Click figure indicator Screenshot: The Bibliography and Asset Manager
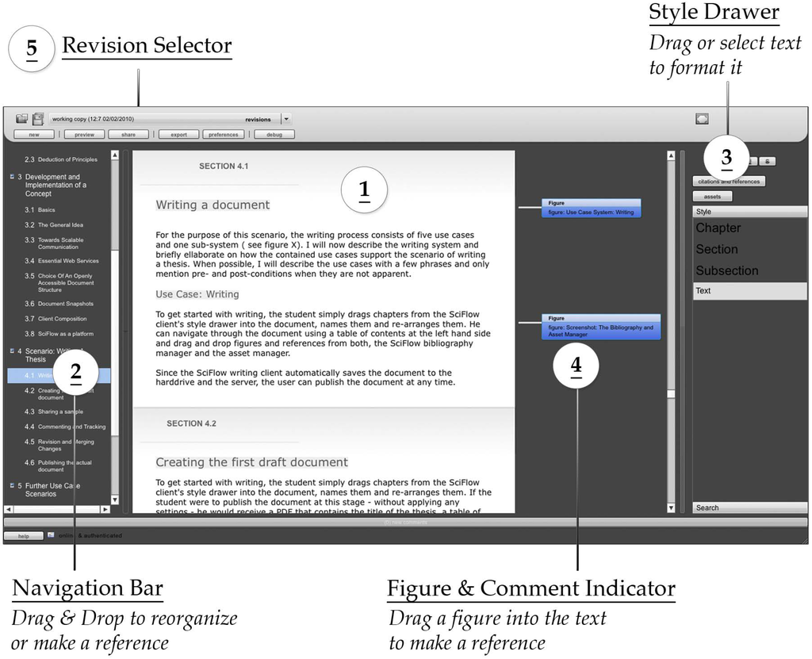The width and height of the screenshot is (812, 659). [601, 327]
